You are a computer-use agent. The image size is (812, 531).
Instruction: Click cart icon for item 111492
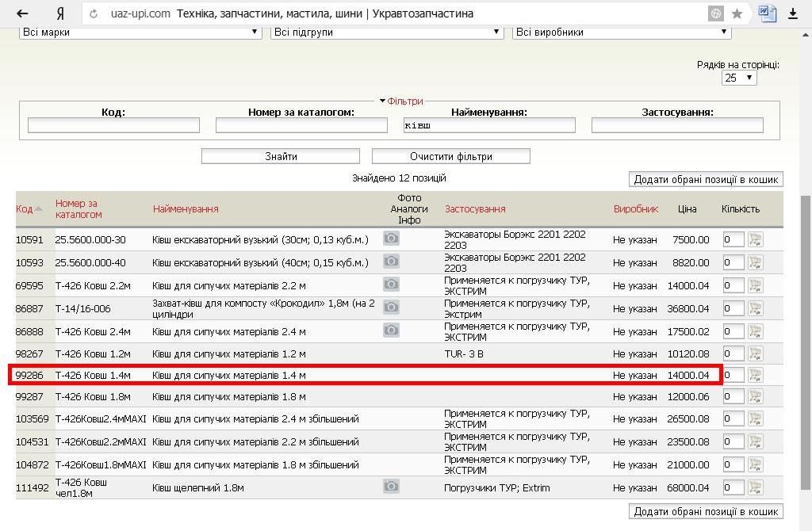(754, 487)
